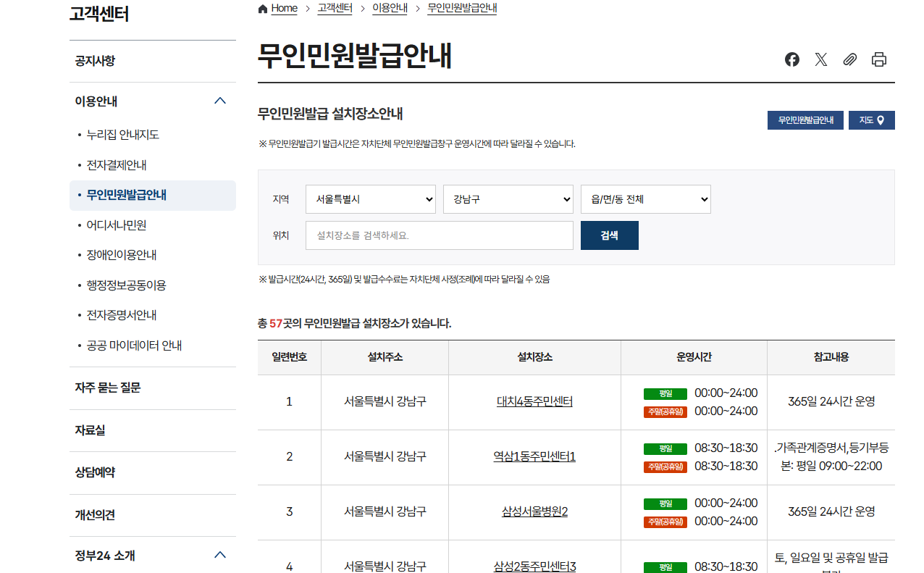Click the 검색 search button
The width and height of the screenshot is (924, 573).
(x=609, y=235)
